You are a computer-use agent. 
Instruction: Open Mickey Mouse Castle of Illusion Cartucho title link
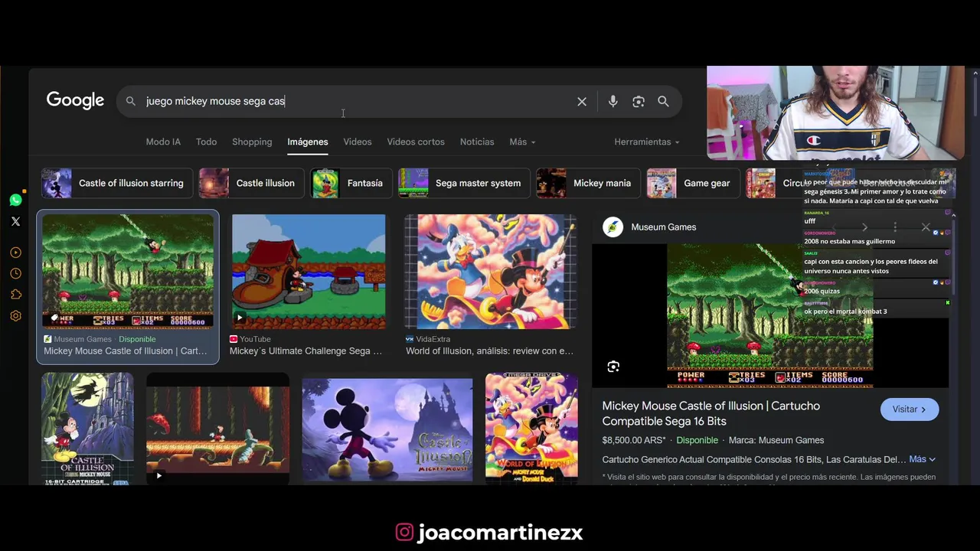coord(710,413)
